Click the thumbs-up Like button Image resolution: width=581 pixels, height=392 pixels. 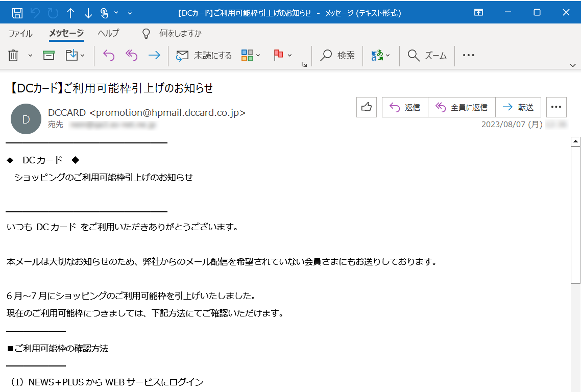366,107
